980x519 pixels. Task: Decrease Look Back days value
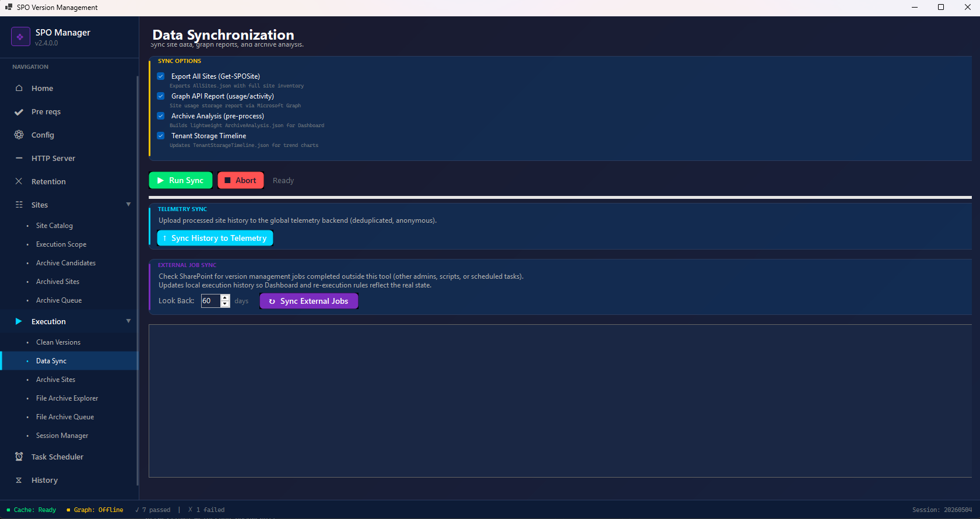click(225, 304)
